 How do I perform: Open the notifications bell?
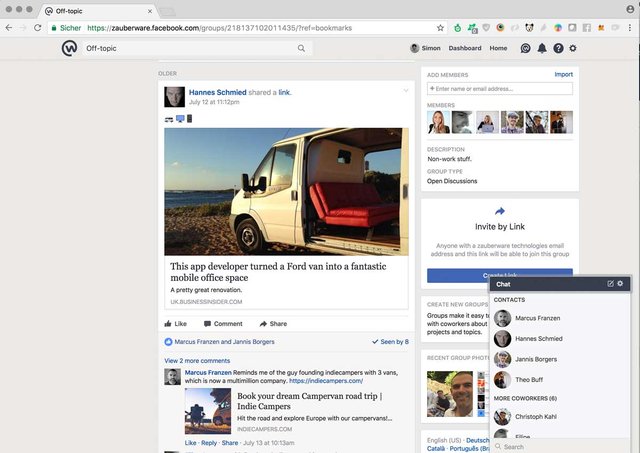[x=542, y=48]
